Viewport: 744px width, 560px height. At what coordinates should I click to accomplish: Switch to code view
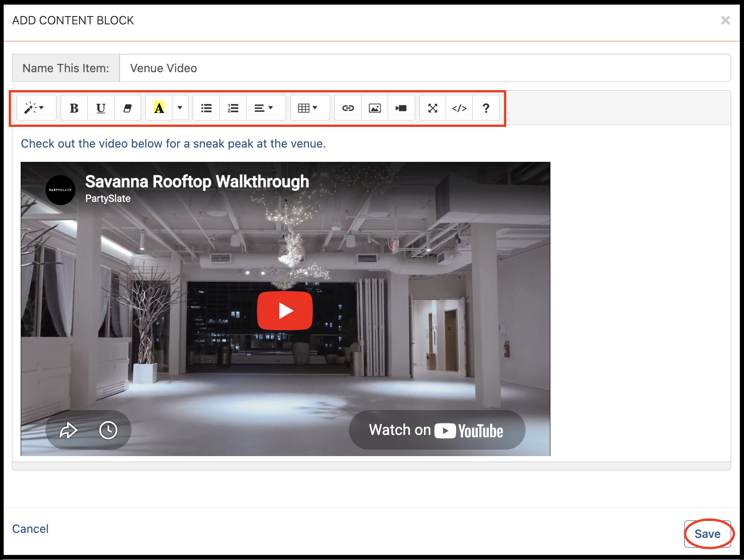click(x=459, y=108)
